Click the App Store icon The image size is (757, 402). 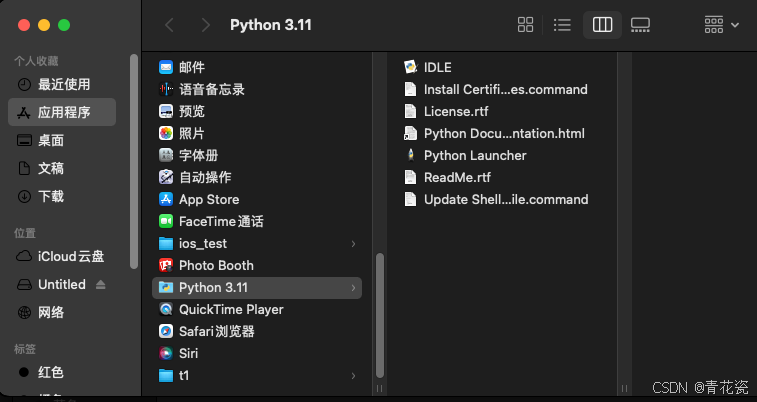click(x=166, y=199)
